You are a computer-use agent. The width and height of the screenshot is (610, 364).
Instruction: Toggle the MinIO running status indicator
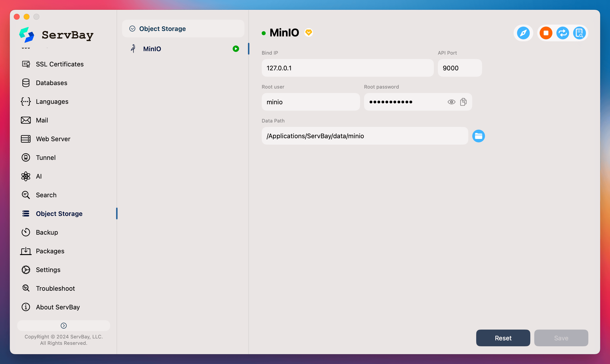point(236,49)
